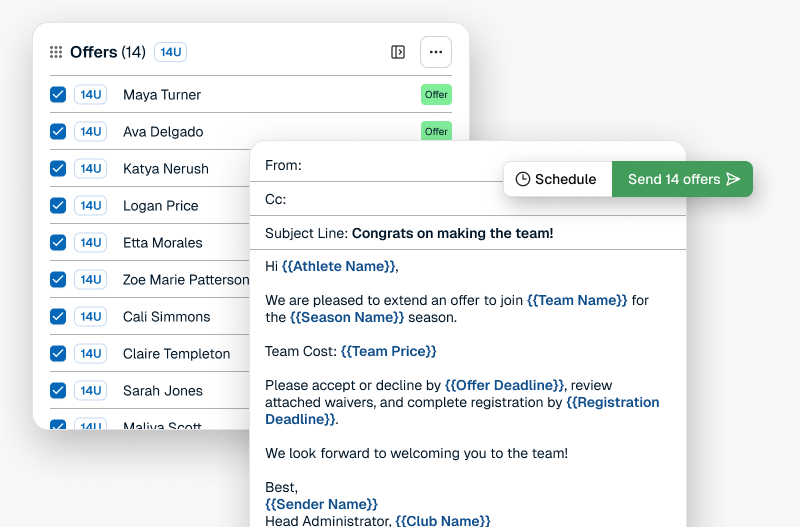
Task: Click the paper plane send icon
Action: (x=733, y=179)
